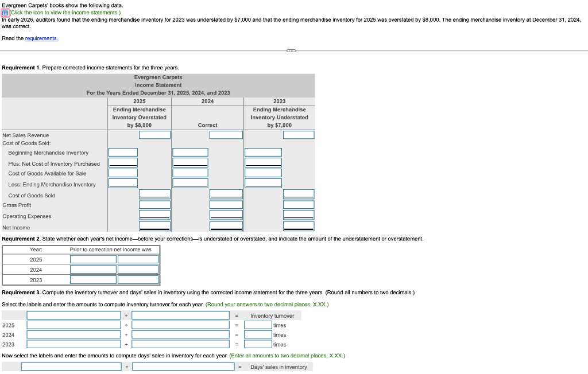Click the 2025 times result field

257,325
